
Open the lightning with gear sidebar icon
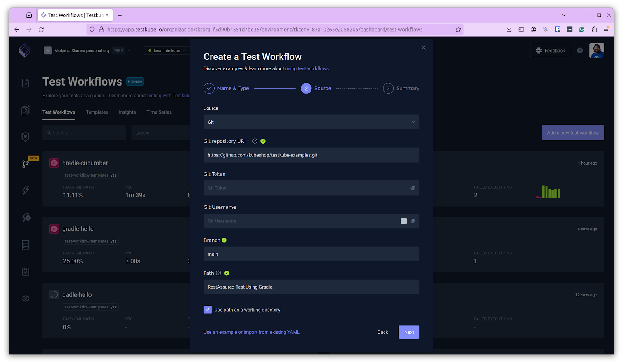(x=26, y=217)
